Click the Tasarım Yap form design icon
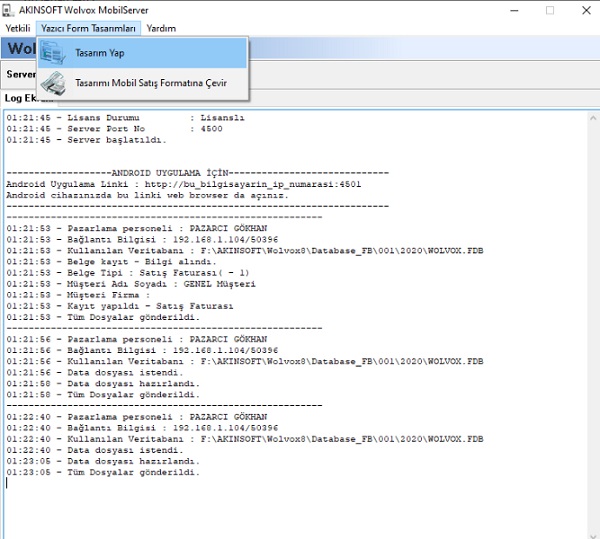This screenshot has width=600, height=539. coord(52,53)
